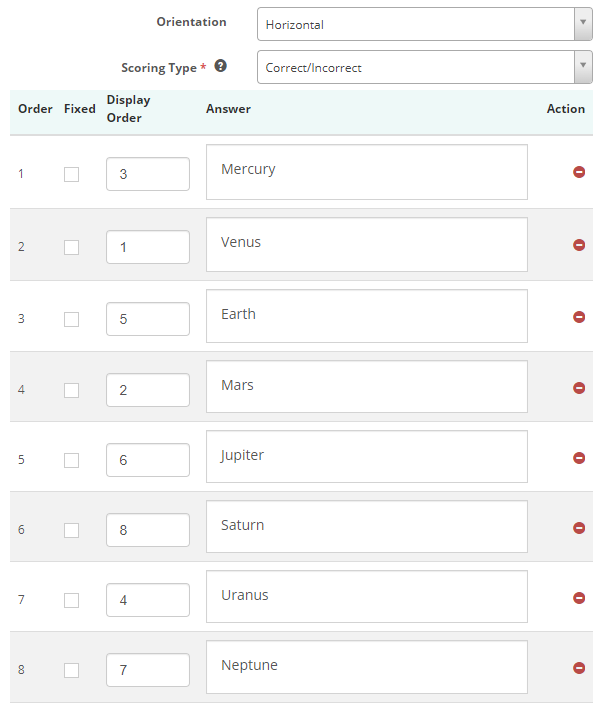The image size is (600, 711).
Task: Remove the Mars answer entry
Action: point(579,388)
